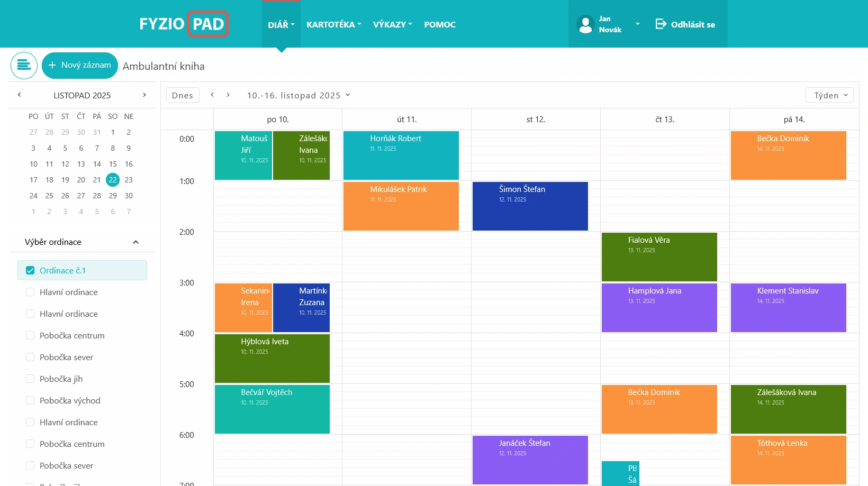
Task: Open the VÝKAZY menu
Action: [x=392, y=24]
